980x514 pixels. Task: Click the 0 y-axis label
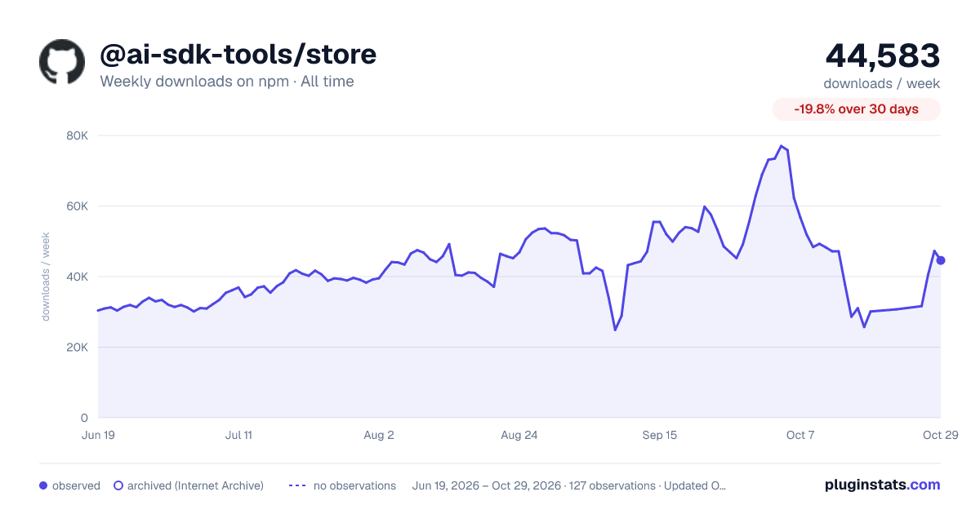(x=84, y=418)
